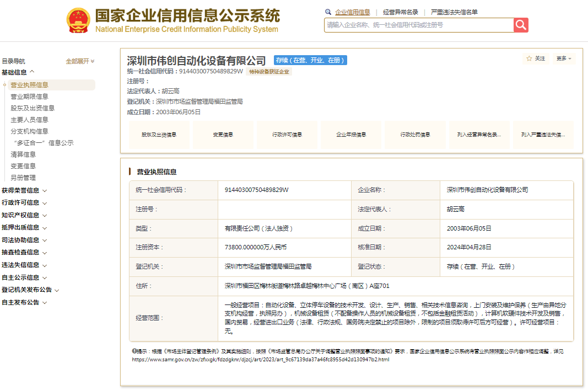Select the 经营异常名录 search tab
The image size is (588, 390).
[400, 12]
